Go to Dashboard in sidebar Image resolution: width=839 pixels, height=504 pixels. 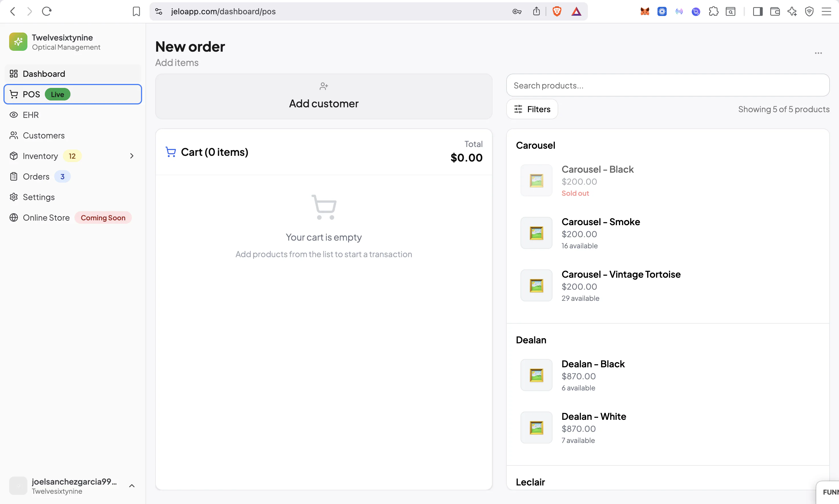(73, 74)
